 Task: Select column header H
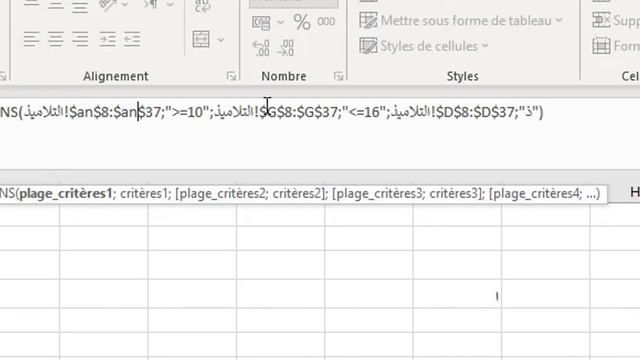click(635, 192)
